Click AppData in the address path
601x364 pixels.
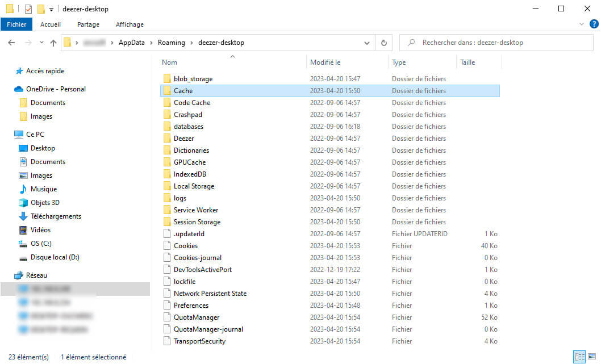click(x=131, y=43)
